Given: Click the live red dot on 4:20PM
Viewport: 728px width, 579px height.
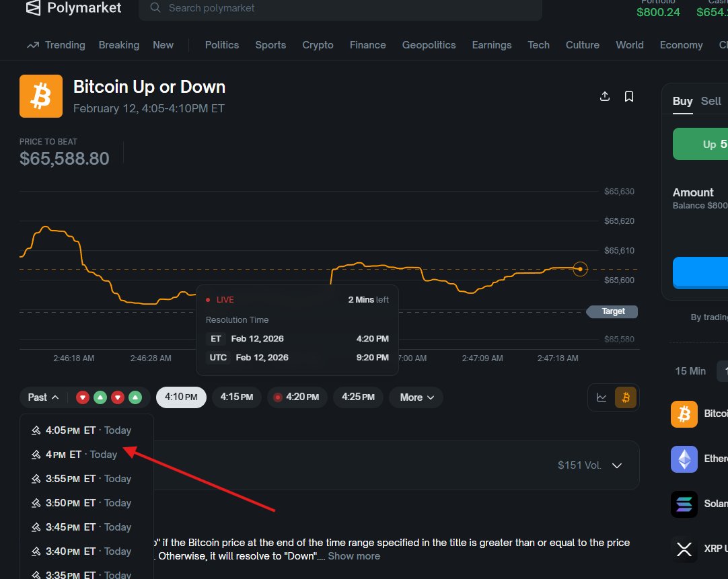Looking at the screenshot, I should 278,397.
